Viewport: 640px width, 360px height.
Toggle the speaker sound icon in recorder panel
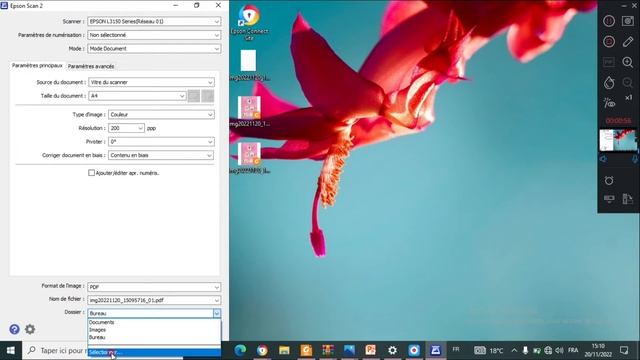point(603,159)
